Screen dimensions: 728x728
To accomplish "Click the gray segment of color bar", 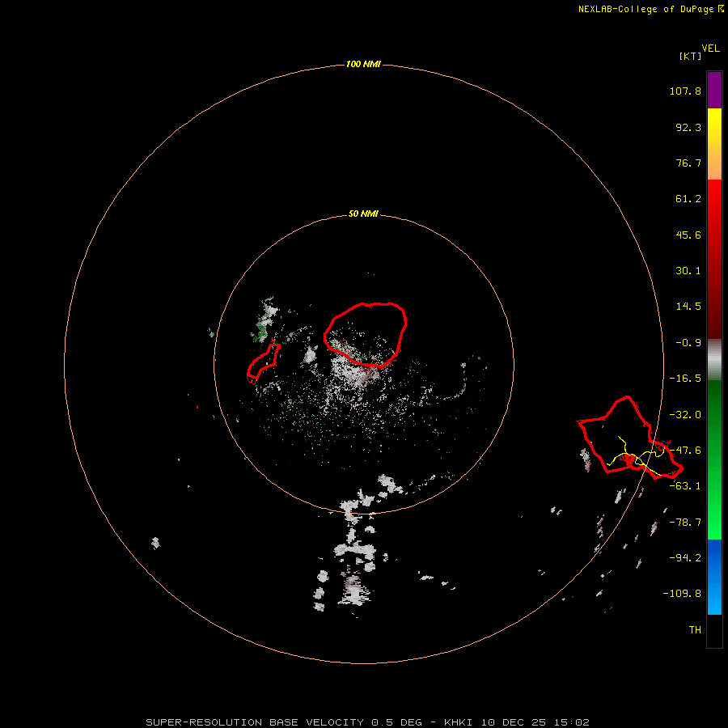I will [x=714, y=360].
